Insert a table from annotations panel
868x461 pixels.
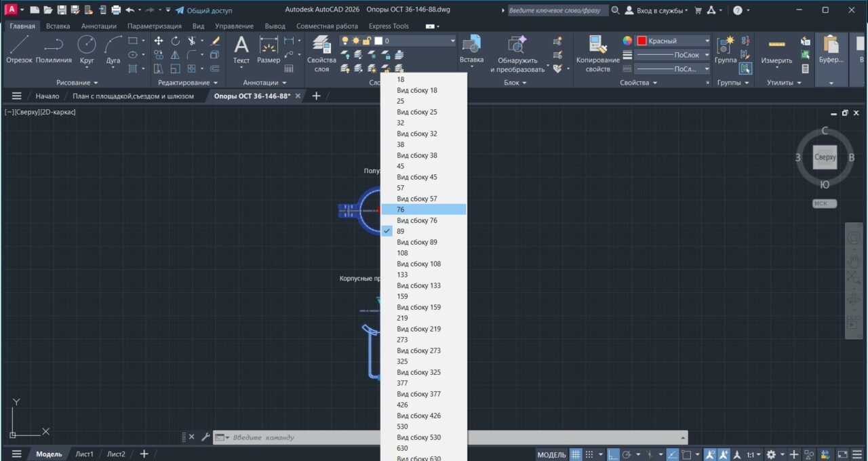tap(289, 68)
